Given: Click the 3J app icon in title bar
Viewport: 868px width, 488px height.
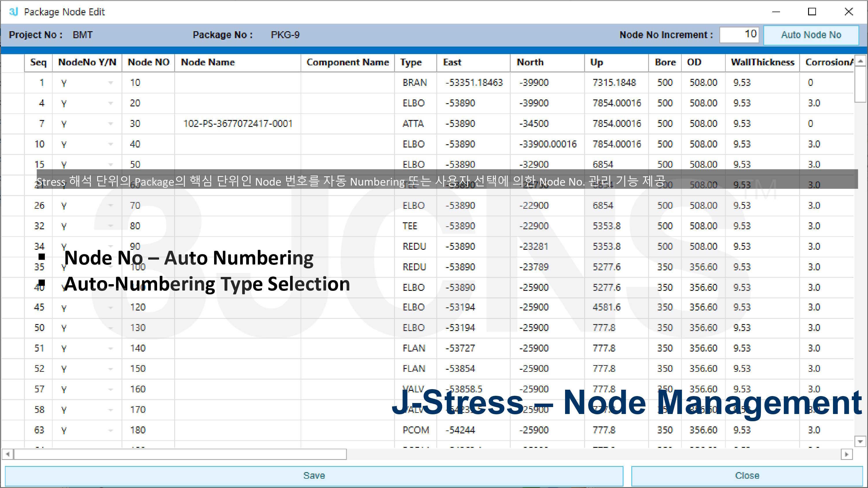Looking at the screenshot, I should [14, 12].
